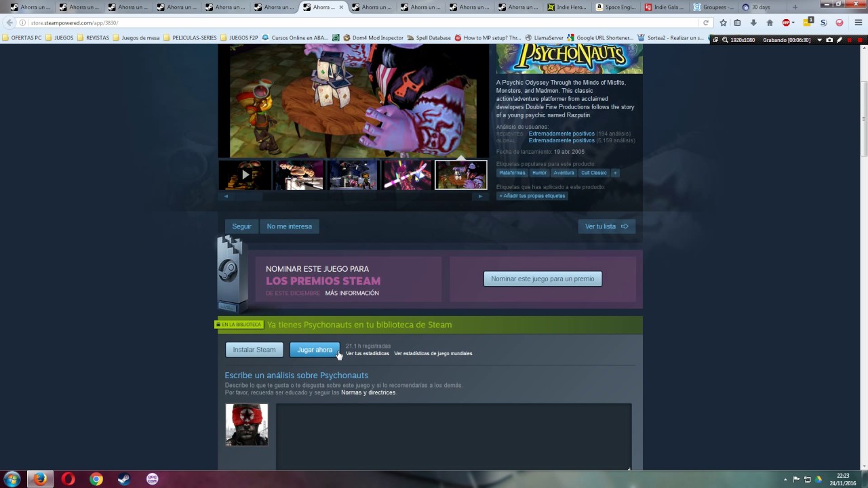The height and width of the screenshot is (488, 868).
Task: Open MÁS INFORMACIÓN about Steam awards
Action: pyautogui.click(x=352, y=293)
